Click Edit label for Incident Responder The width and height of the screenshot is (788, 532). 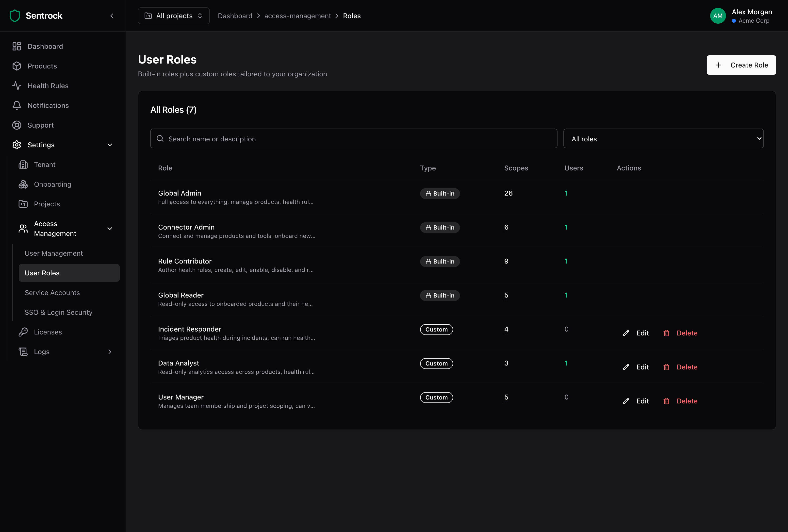(642, 333)
